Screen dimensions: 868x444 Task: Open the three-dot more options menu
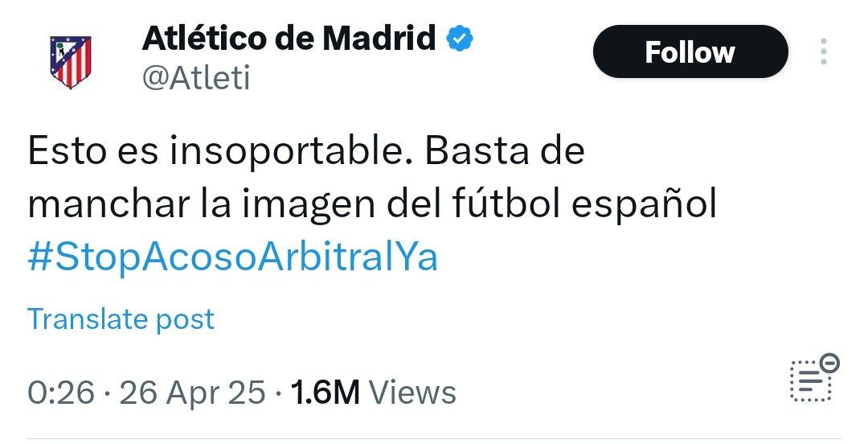click(824, 51)
